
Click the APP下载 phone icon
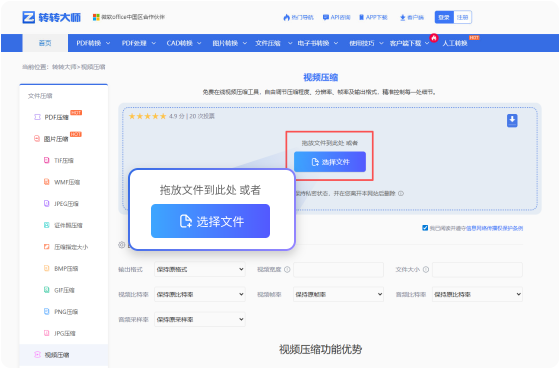[x=361, y=17]
